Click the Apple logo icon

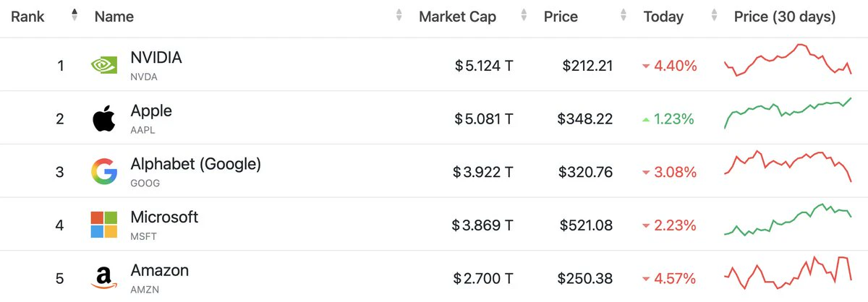(104, 118)
